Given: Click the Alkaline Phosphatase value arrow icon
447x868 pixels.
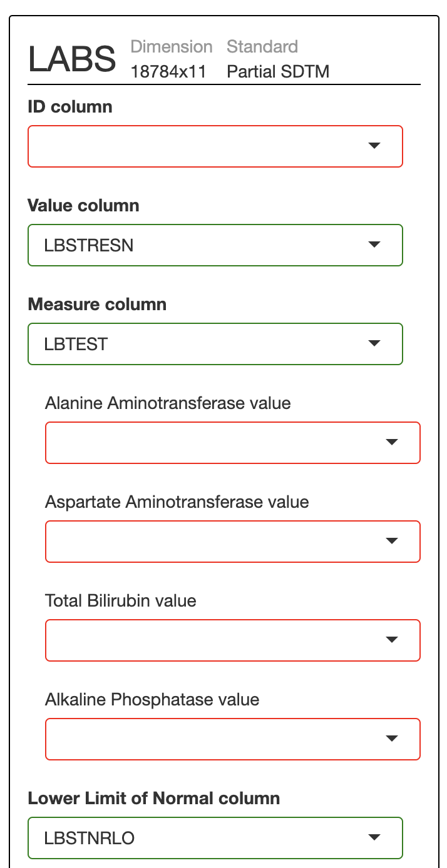Looking at the screenshot, I should tap(392, 739).
